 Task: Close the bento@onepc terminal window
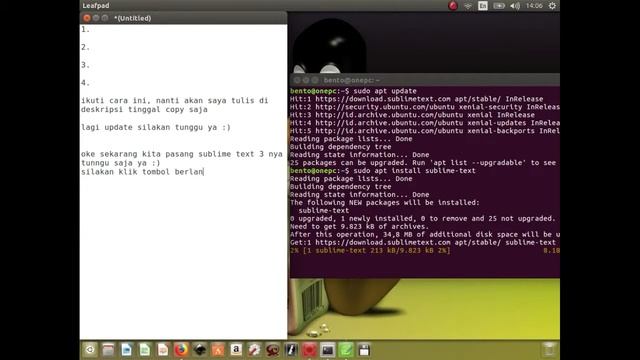(297, 80)
